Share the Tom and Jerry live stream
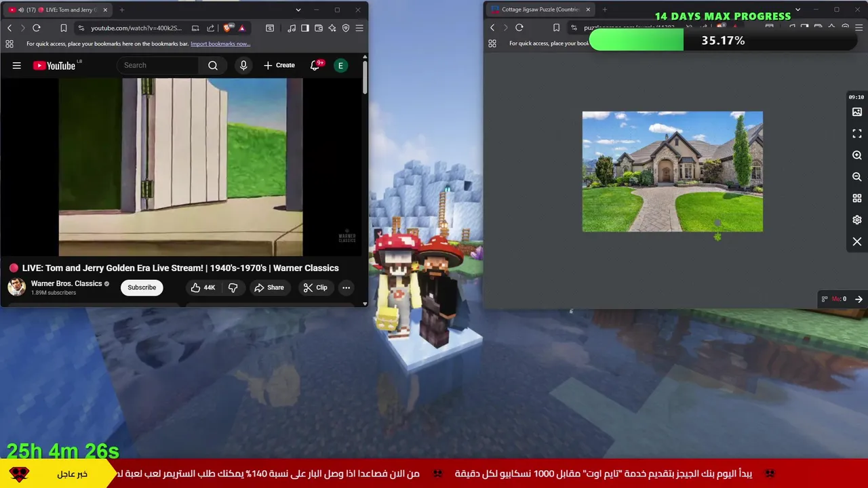 (269, 287)
